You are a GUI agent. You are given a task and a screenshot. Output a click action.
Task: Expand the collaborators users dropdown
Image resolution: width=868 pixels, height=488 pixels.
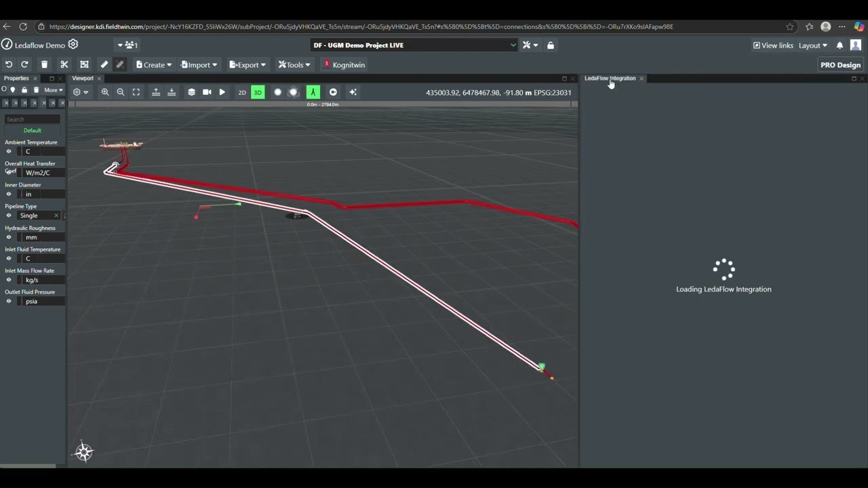click(x=127, y=45)
